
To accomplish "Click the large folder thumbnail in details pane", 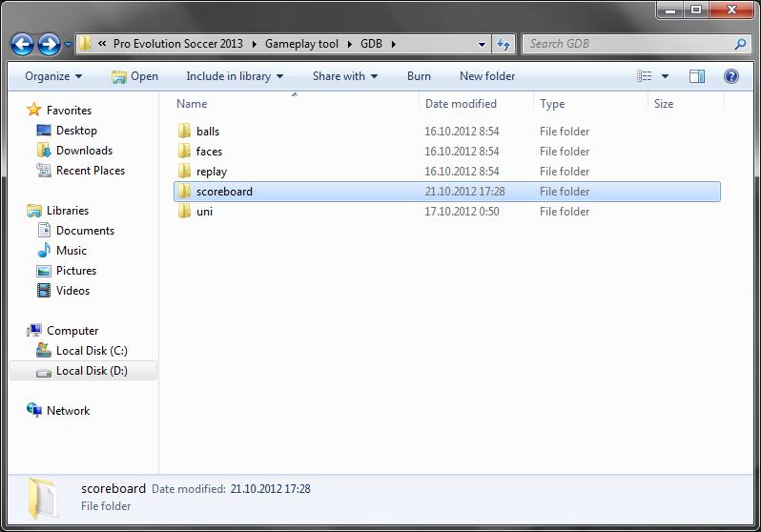I will point(43,499).
